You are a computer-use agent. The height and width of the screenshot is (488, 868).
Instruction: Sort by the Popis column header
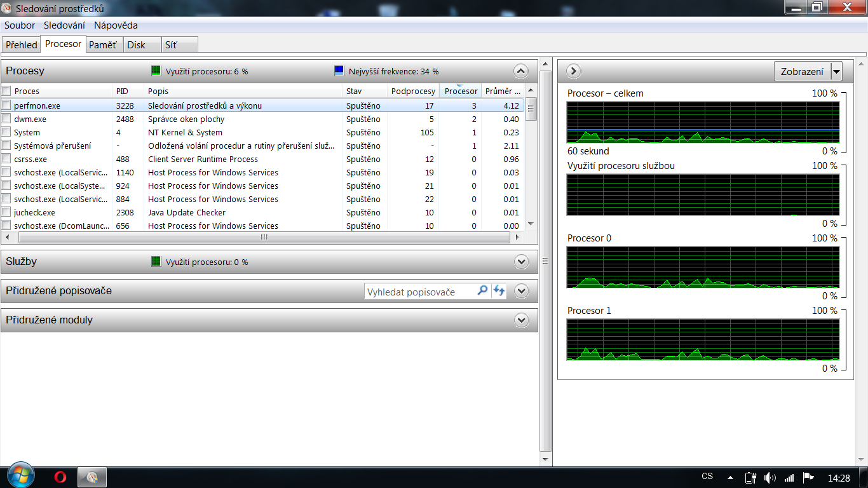(243, 91)
